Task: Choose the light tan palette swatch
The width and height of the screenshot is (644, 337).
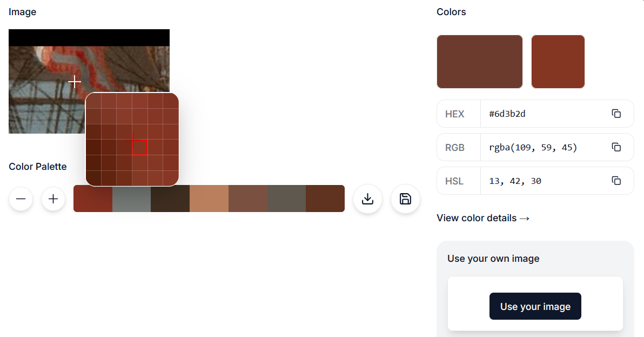Action: (x=209, y=199)
